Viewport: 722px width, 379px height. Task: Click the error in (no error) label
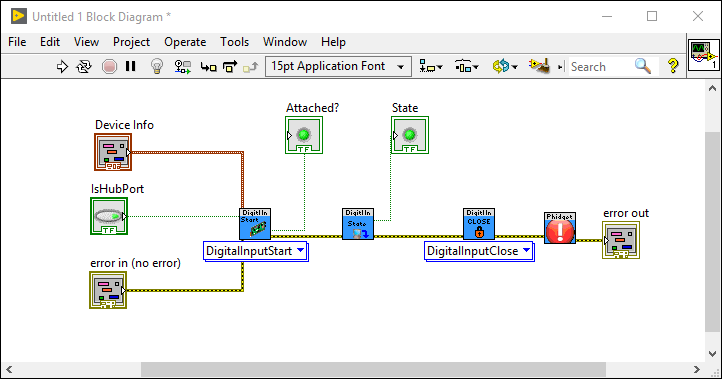[x=135, y=263]
